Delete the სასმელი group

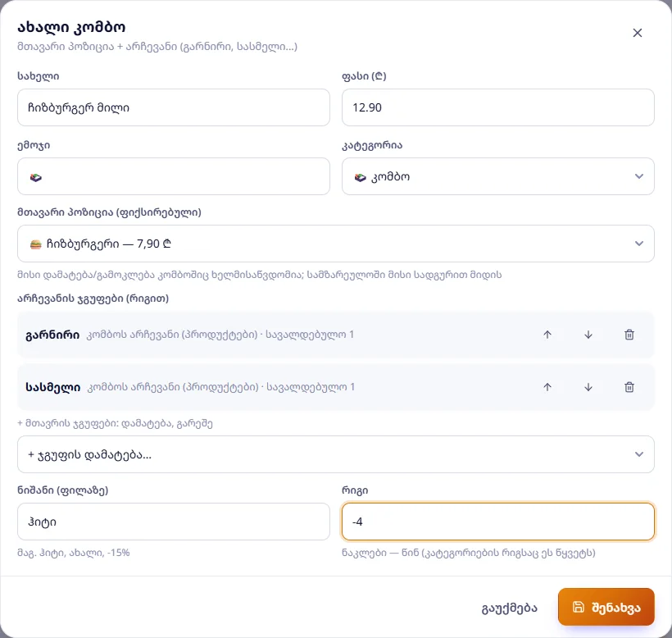(x=629, y=387)
